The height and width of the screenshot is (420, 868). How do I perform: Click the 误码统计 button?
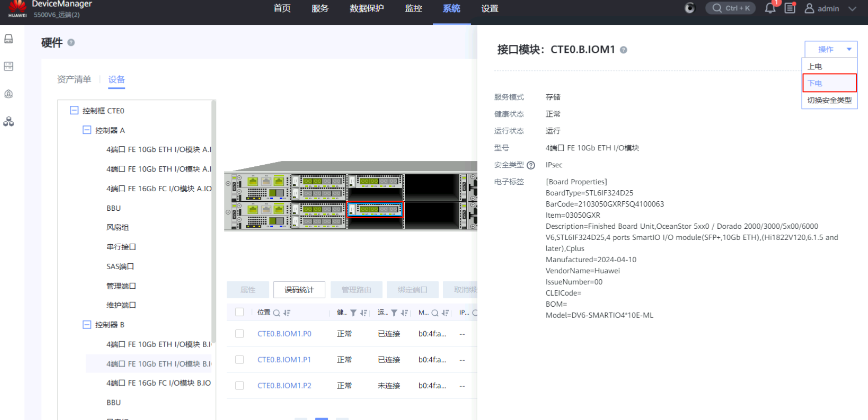click(x=299, y=290)
